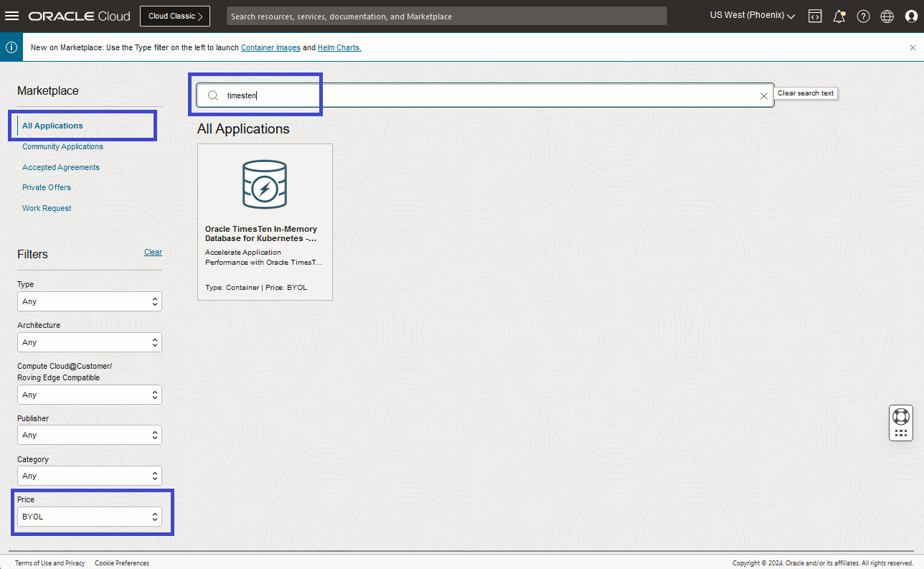Viewport: 924px width, 569px height.
Task: Select All Applications in sidebar
Action: (x=52, y=126)
